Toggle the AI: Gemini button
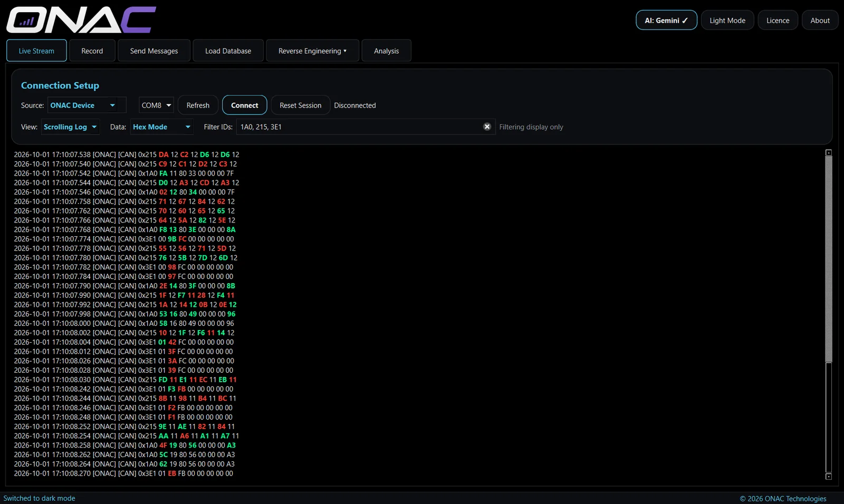Viewport: 844px width, 504px height. click(x=666, y=20)
